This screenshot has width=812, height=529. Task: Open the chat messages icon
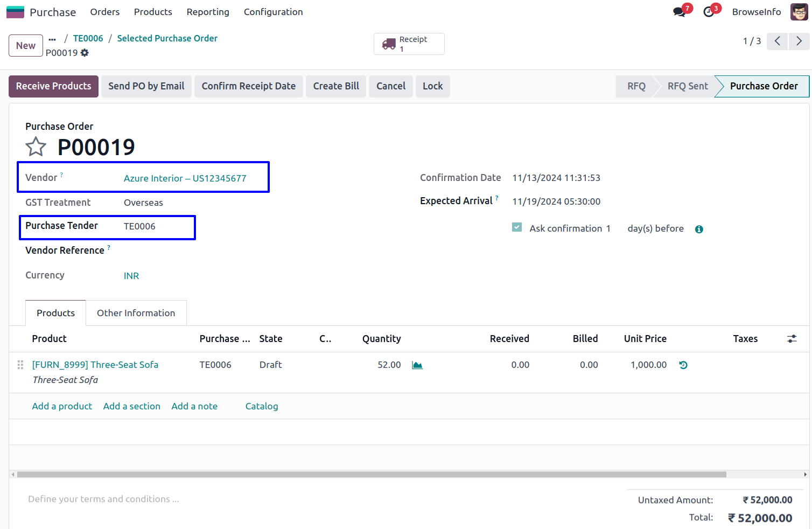pyautogui.click(x=680, y=12)
